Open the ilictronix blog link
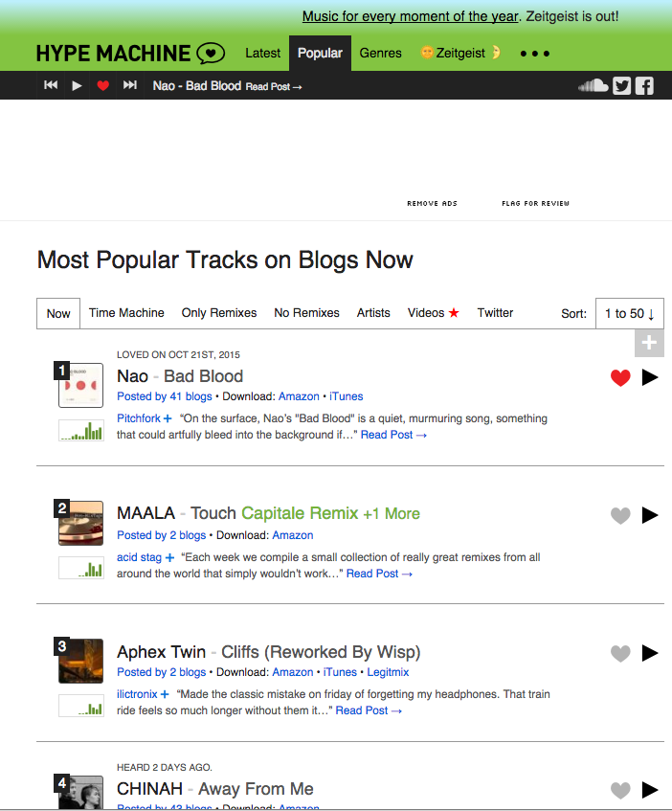Image resolution: width=672 pixels, height=811 pixels. click(137, 694)
